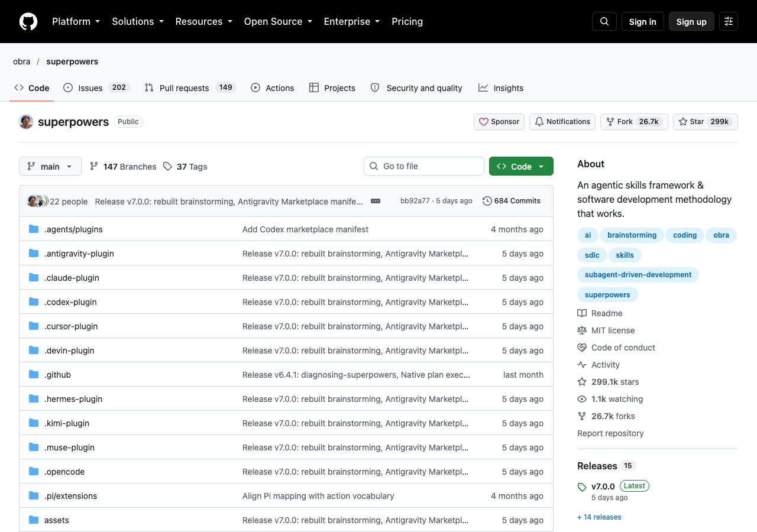Screen dimensions: 757x532
Task: Click the tag icon beside v7.0.0
Action: (x=583, y=487)
